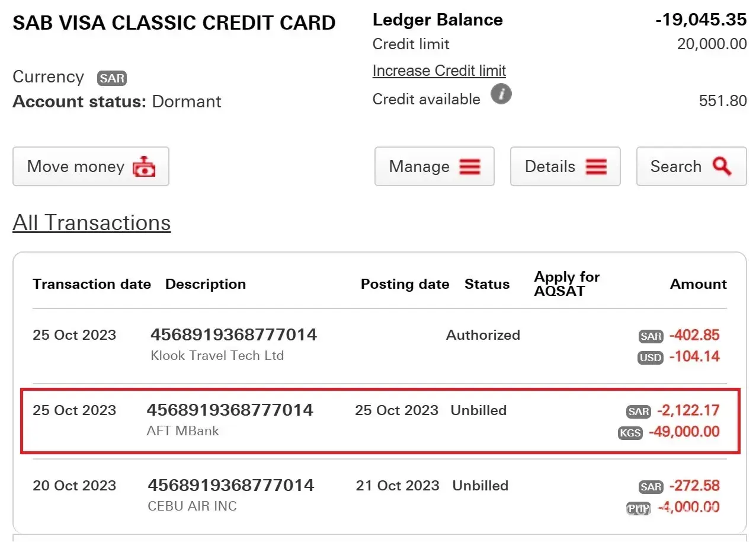Image resolution: width=756 pixels, height=542 pixels.
Task: Click the Increase Credit limit link
Action: [x=439, y=71]
